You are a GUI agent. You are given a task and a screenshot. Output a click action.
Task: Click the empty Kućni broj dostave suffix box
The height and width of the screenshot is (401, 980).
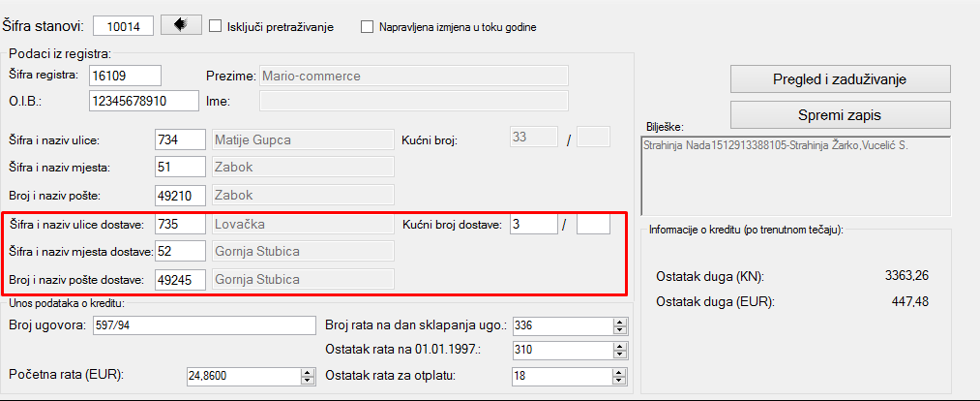coord(593,225)
